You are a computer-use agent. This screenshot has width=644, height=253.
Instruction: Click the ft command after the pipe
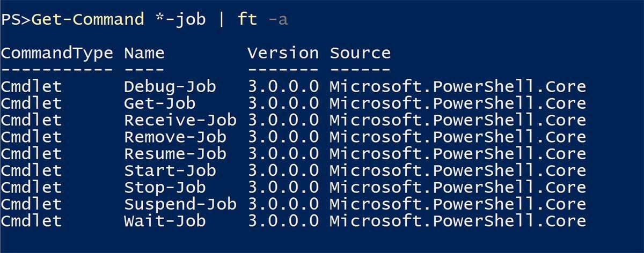(x=247, y=20)
